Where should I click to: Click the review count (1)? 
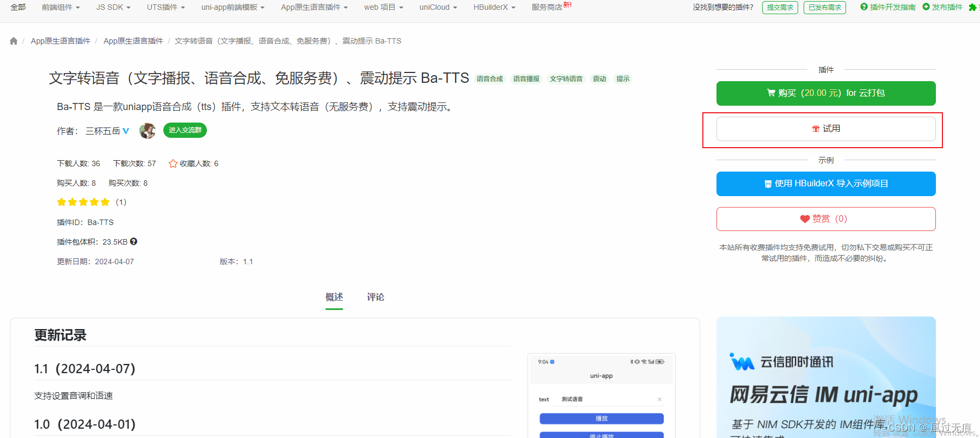[121, 202]
